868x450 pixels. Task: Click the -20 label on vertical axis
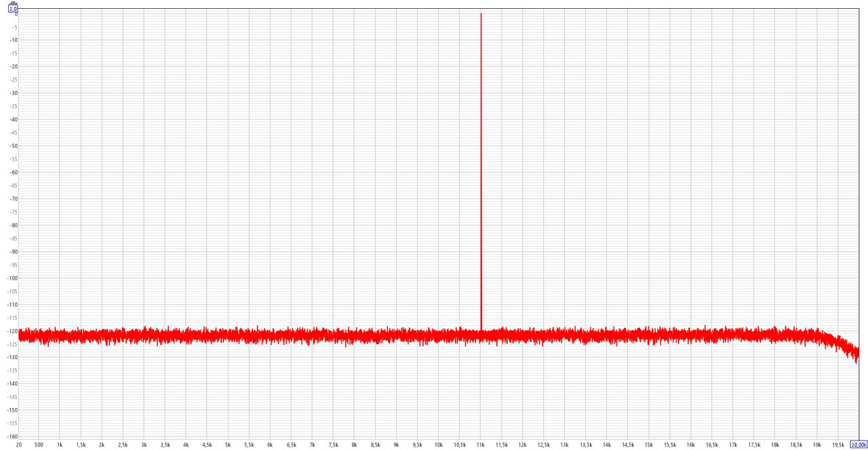[x=13, y=67]
